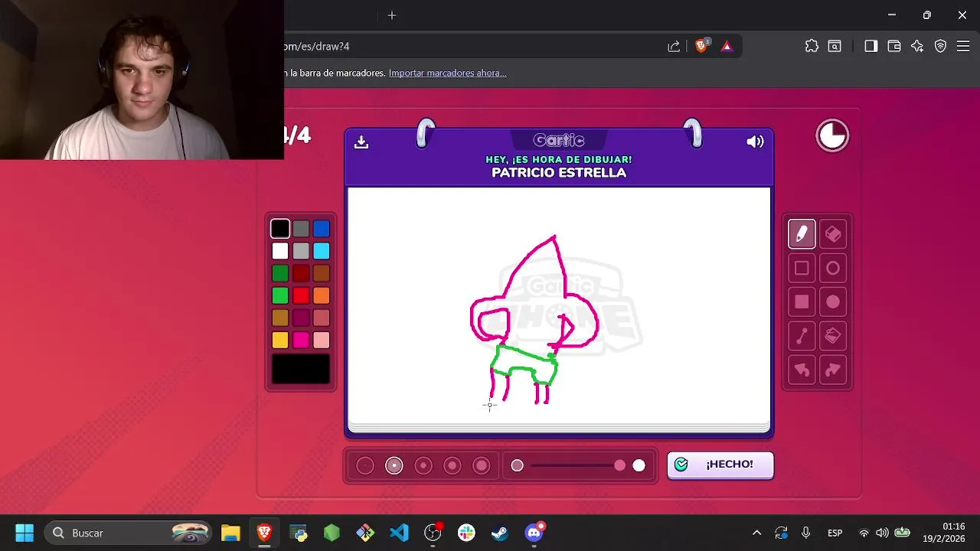Expand the system tray hidden icons chevron

(x=756, y=533)
